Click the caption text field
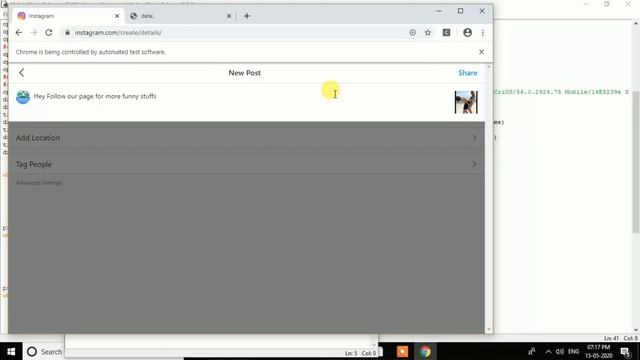The width and height of the screenshot is (640, 360). tap(241, 101)
